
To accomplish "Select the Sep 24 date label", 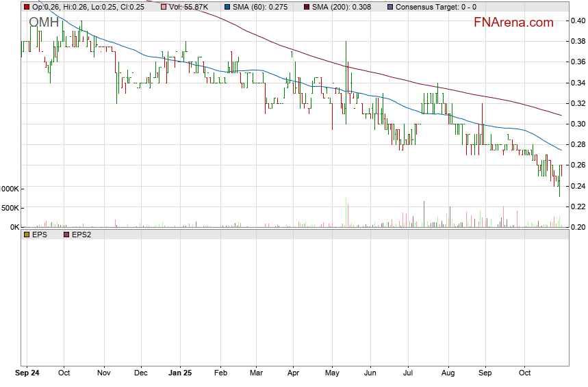I will pos(27,374).
